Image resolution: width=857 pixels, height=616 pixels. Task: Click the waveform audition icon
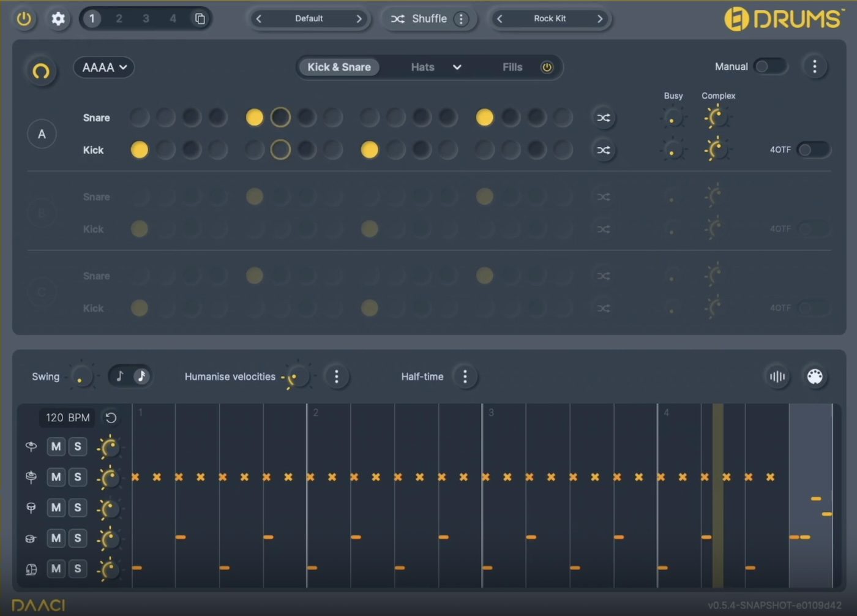(x=777, y=377)
